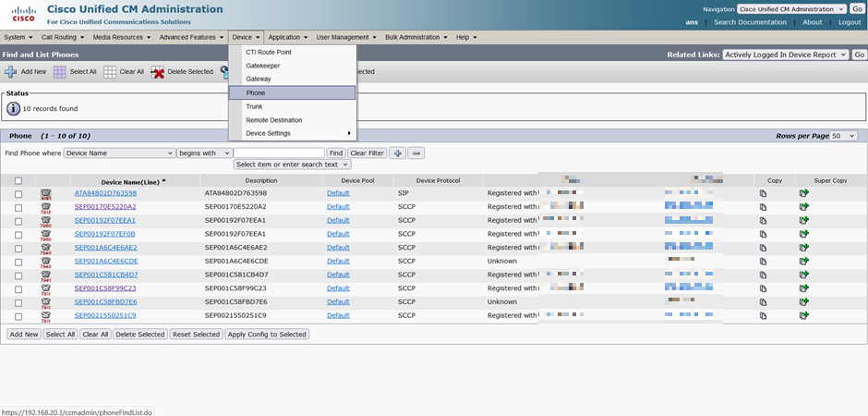Open the 'begins with' operator dropdown
The width and height of the screenshot is (868, 416).
point(205,153)
